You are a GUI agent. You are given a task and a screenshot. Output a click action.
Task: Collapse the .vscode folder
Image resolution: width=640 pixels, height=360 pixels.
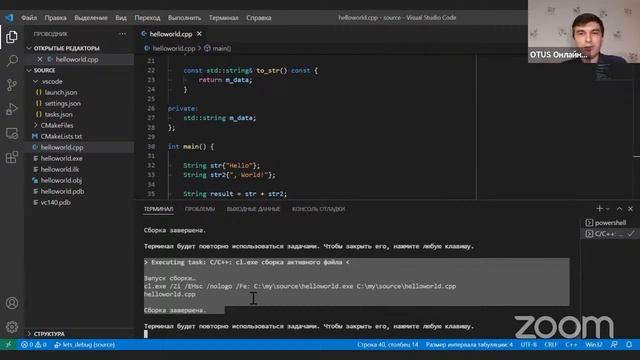click(36, 81)
